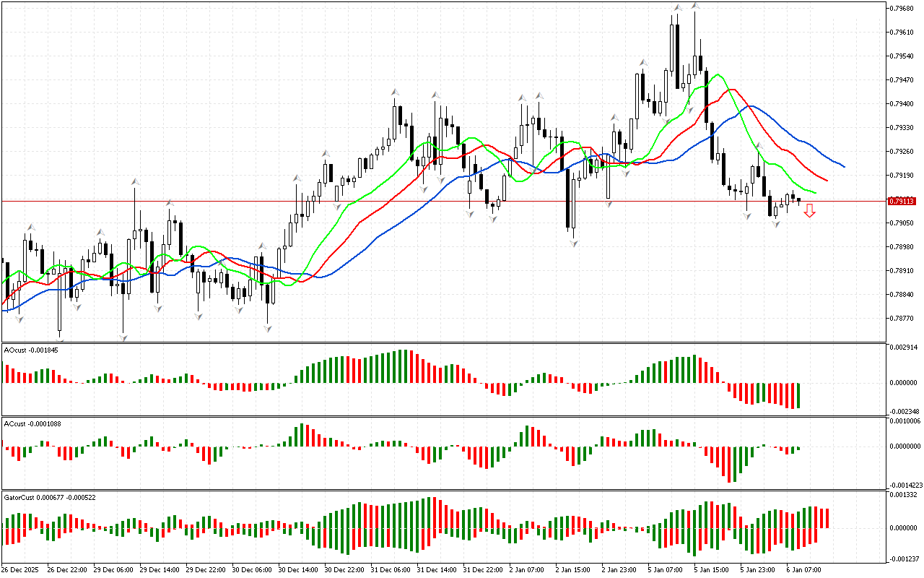The height and width of the screenshot is (578, 924).
Task: Click the AOcust indicator label
Action: [31, 350]
